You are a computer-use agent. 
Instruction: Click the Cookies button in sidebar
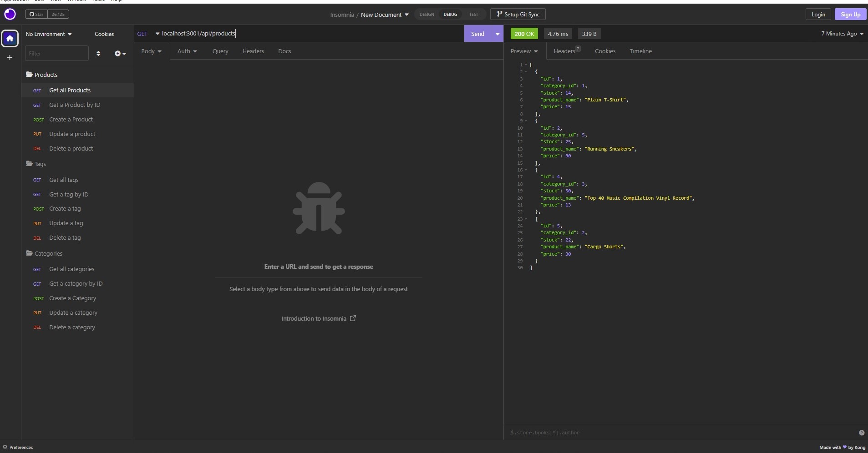(x=104, y=34)
